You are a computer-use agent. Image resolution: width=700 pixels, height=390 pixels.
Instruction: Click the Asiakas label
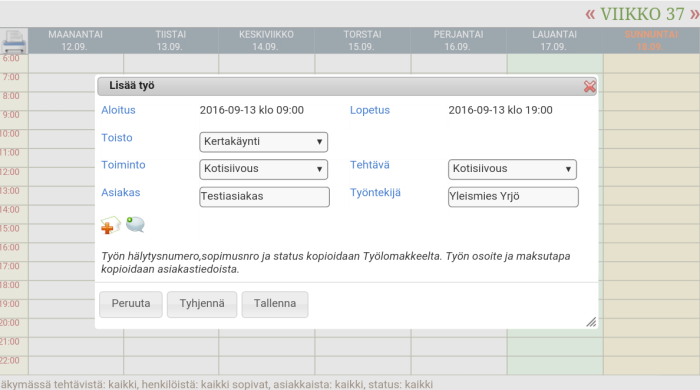pyautogui.click(x=121, y=193)
